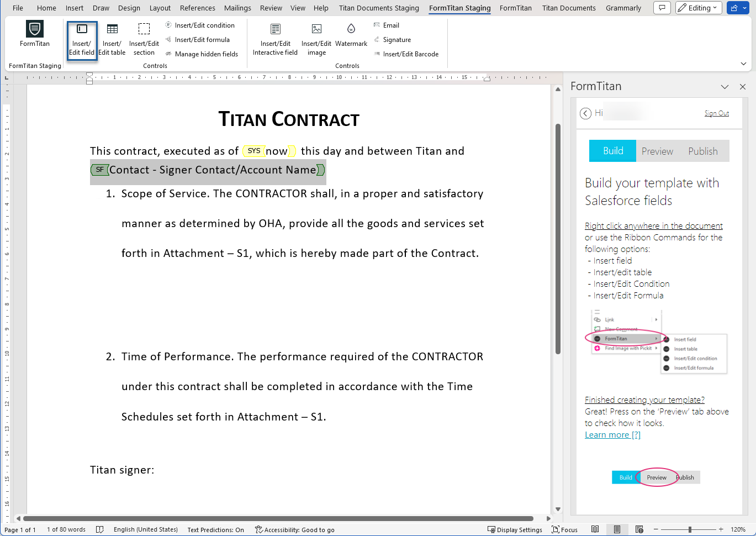Open the Mailings ribbon tab
The image size is (756, 536).
[237, 8]
